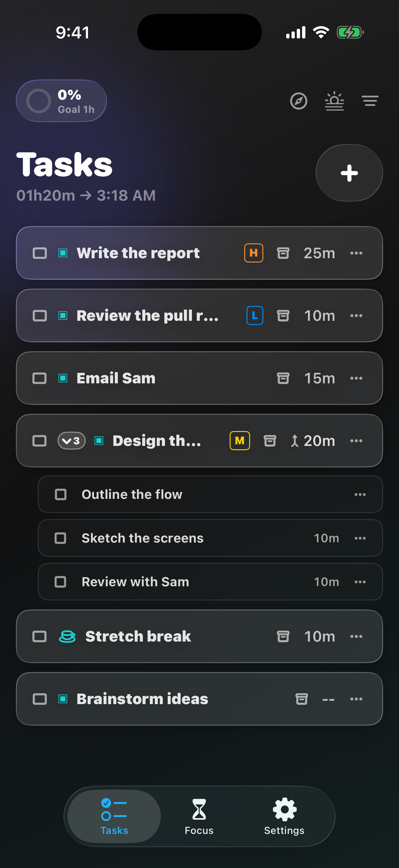The width and height of the screenshot is (399, 868).
Task: Switch to the Focus tab
Action: pos(199,816)
